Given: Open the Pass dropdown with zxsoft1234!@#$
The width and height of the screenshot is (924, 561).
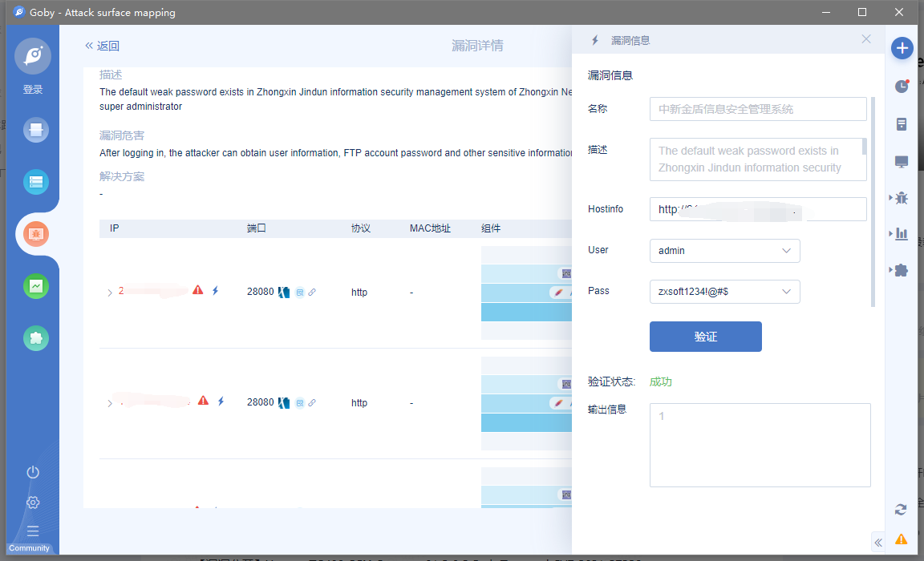Looking at the screenshot, I should (724, 292).
